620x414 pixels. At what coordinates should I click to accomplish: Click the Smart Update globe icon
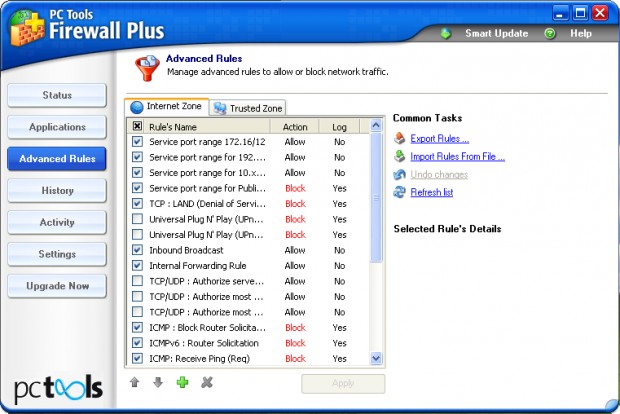point(446,34)
